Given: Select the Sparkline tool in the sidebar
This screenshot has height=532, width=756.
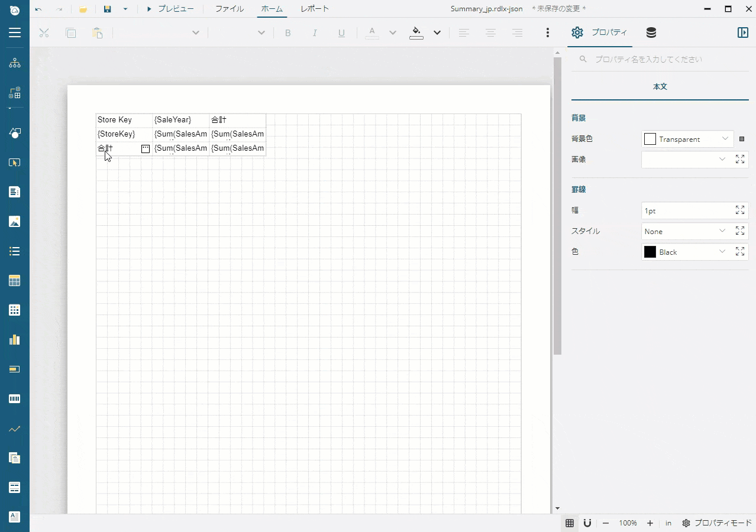Looking at the screenshot, I should [14, 428].
